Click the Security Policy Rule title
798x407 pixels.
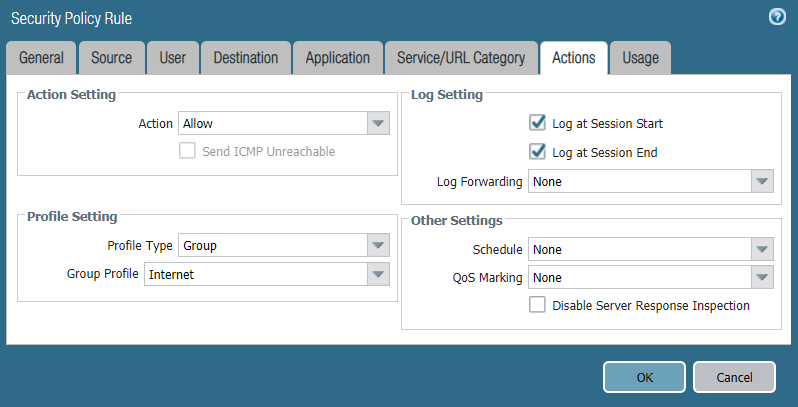click(x=71, y=18)
